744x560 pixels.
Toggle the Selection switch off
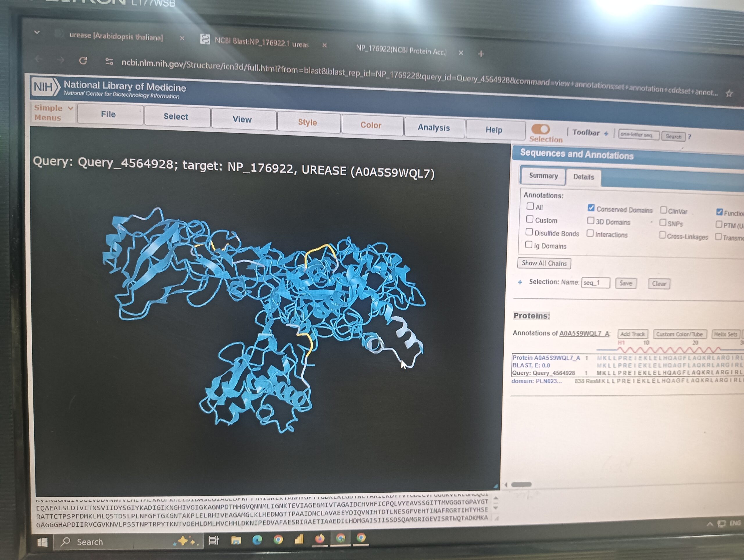click(540, 129)
